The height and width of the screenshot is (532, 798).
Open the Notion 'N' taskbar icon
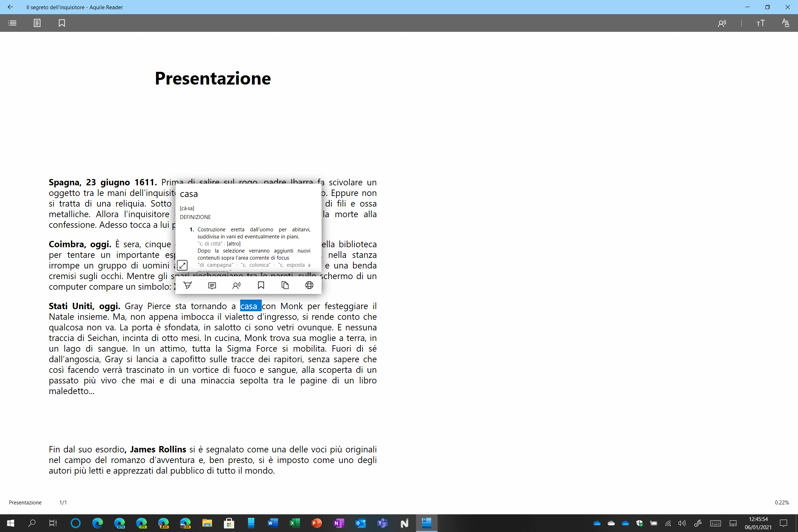pyautogui.click(x=405, y=523)
